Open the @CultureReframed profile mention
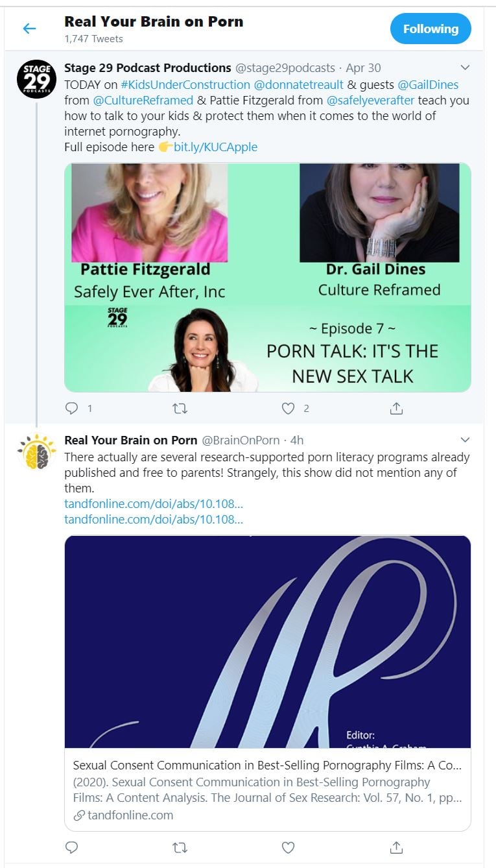 pos(143,100)
